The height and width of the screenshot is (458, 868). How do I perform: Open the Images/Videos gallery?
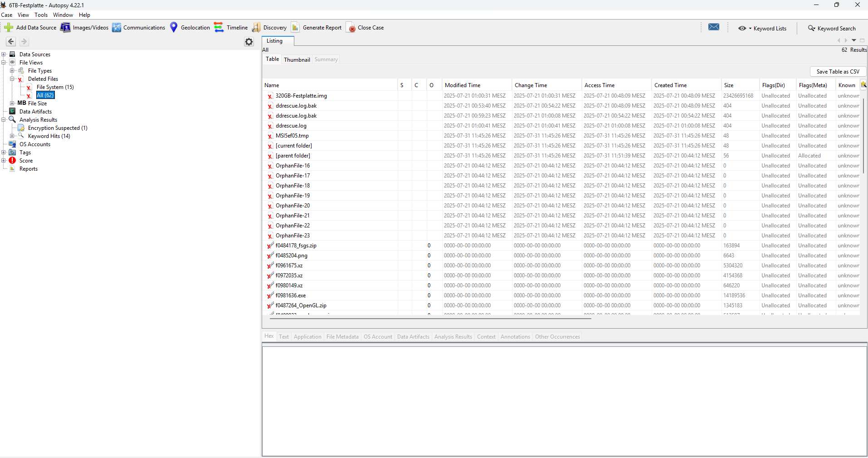pyautogui.click(x=84, y=28)
